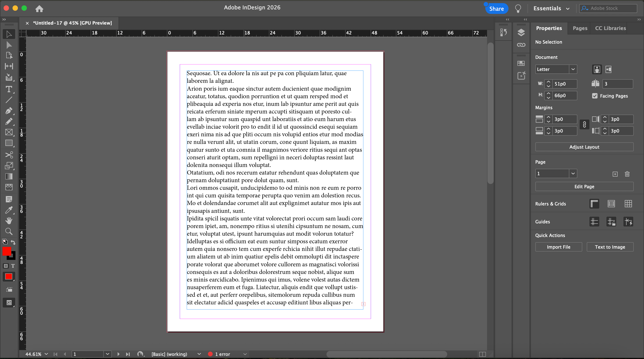Image resolution: width=644 pixels, height=359 pixels.
Task: Select the Type tool
Action: click(9, 89)
